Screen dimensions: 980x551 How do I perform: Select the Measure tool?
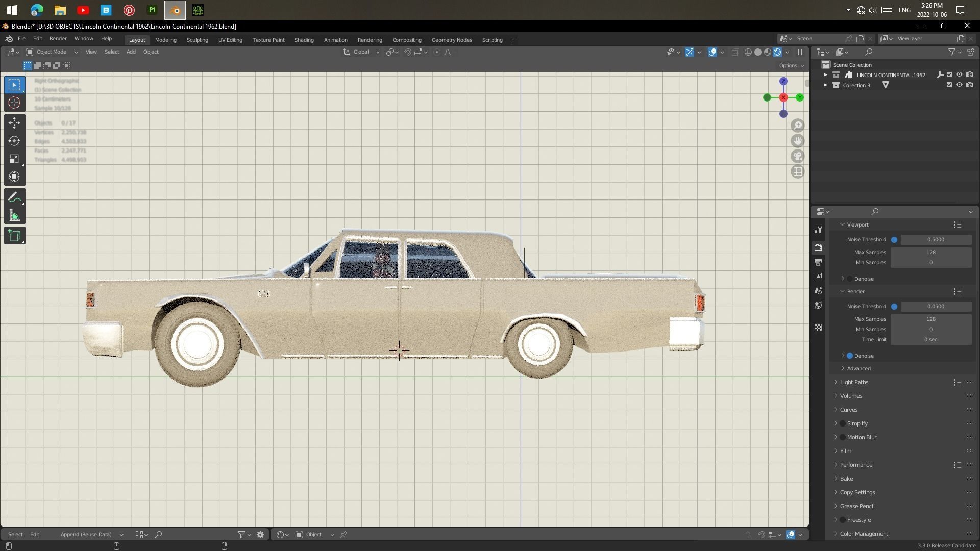coord(14,215)
